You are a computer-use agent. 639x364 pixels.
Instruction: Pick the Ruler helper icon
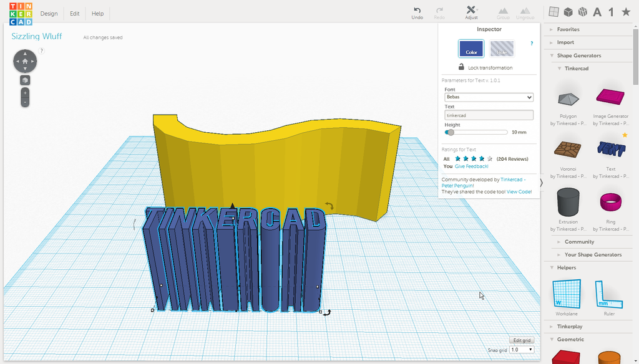609,294
